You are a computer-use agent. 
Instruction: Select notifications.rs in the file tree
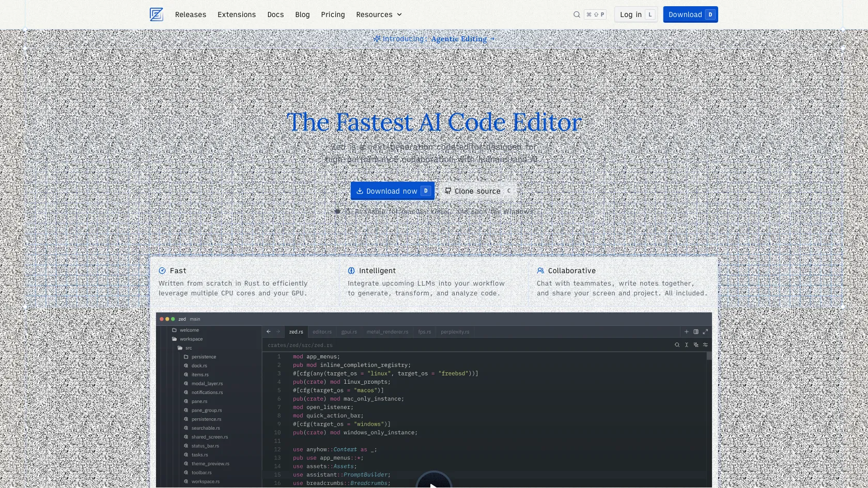(x=207, y=392)
